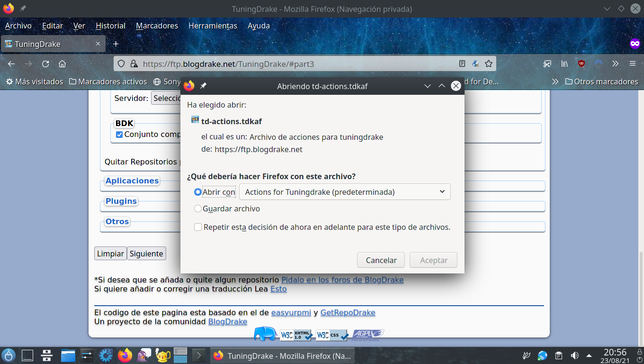The height and width of the screenshot is (364, 644).
Task: Click the AGPLv3 license badge
Action: point(368,335)
